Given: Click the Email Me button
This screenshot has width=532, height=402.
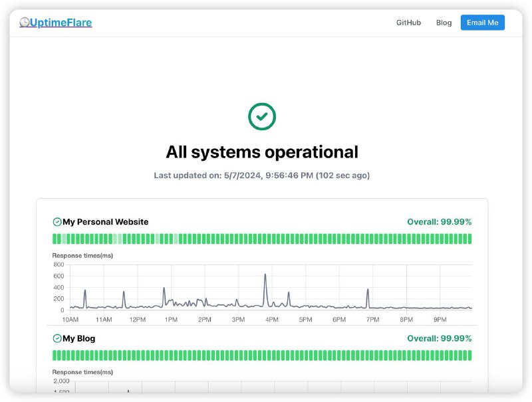Looking at the screenshot, I should (x=482, y=22).
